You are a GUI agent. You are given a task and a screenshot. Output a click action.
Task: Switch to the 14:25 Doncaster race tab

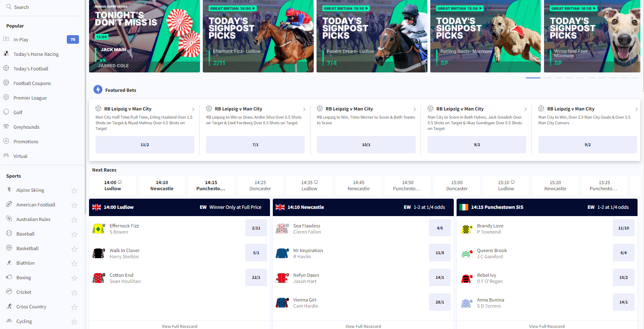pos(260,186)
